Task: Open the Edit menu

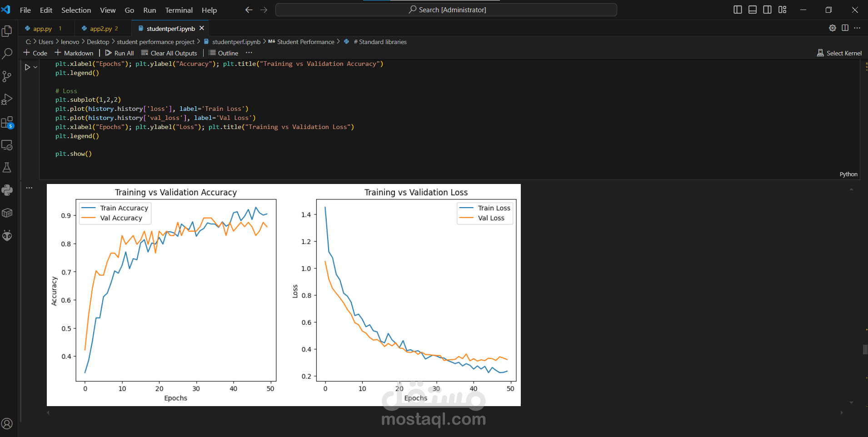Action: pos(46,10)
